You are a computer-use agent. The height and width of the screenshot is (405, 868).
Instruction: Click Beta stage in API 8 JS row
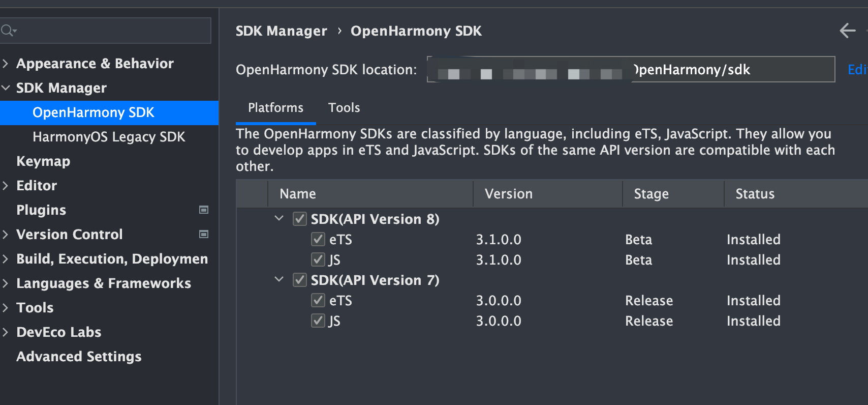point(639,260)
